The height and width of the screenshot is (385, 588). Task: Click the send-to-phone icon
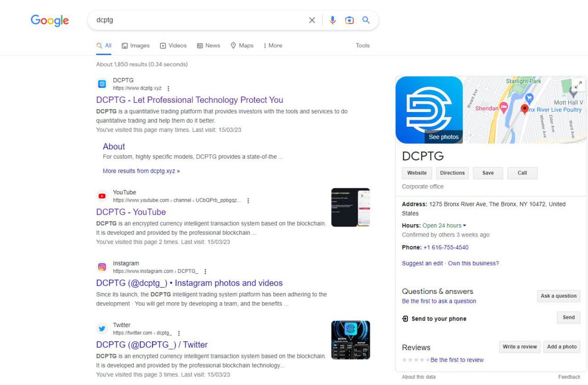[405, 318]
